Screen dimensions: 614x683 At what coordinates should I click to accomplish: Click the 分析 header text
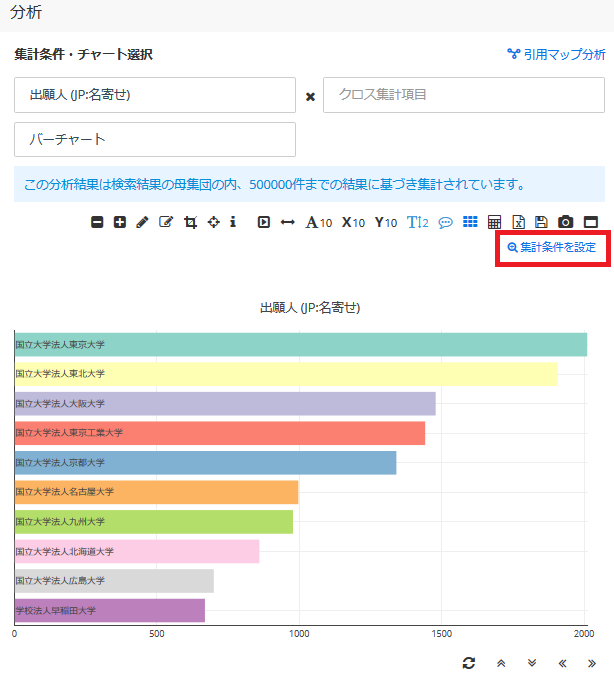pos(26,12)
